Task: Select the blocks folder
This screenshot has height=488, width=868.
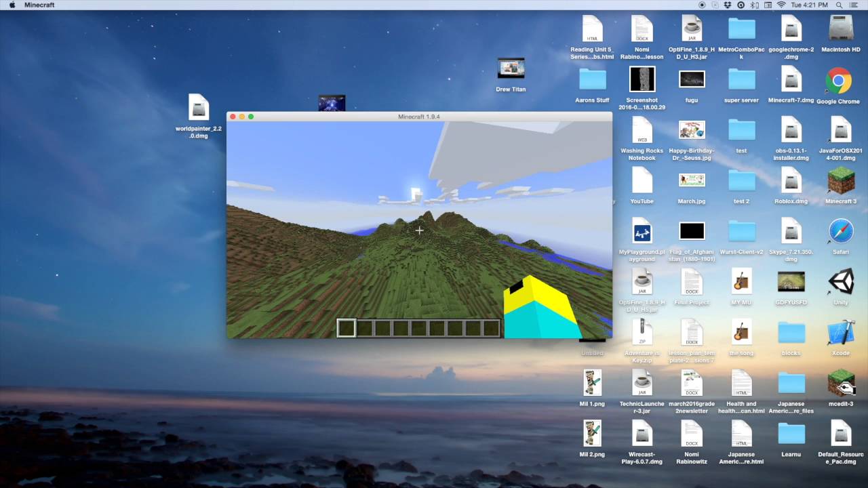Action: coord(791,333)
